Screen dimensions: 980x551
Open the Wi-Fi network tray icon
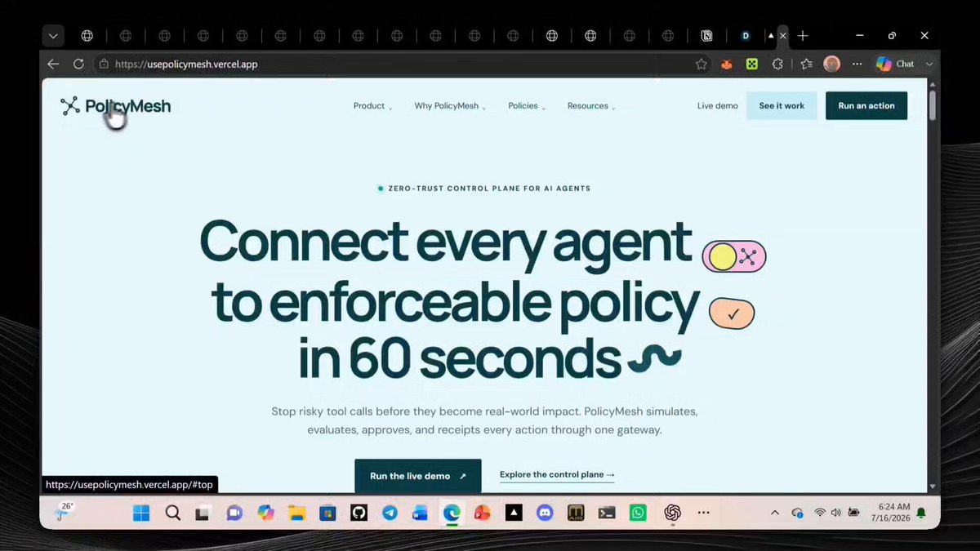point(819,513)
